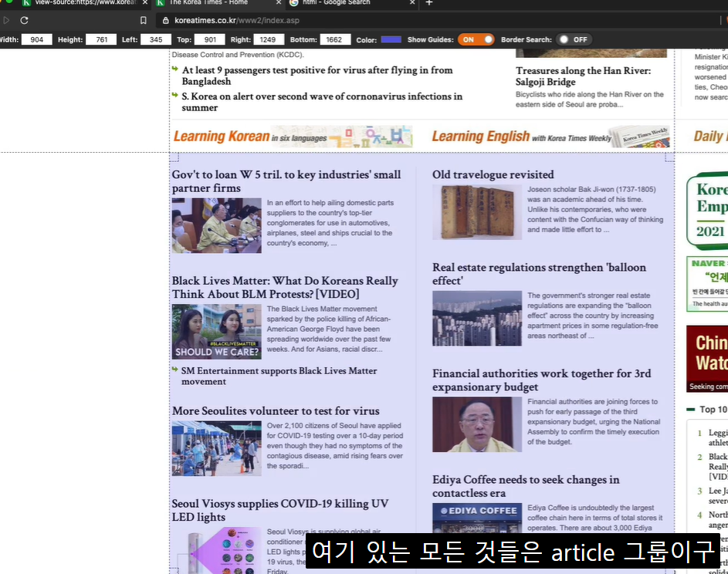Click the Width input field
This screenshot has height=574, width=728.
(37, 39)
